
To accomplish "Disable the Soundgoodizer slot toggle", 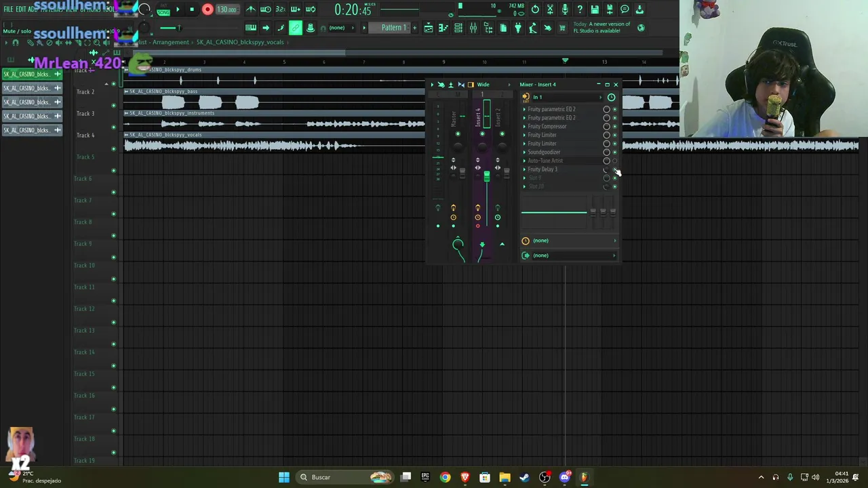I will point(615,152).
